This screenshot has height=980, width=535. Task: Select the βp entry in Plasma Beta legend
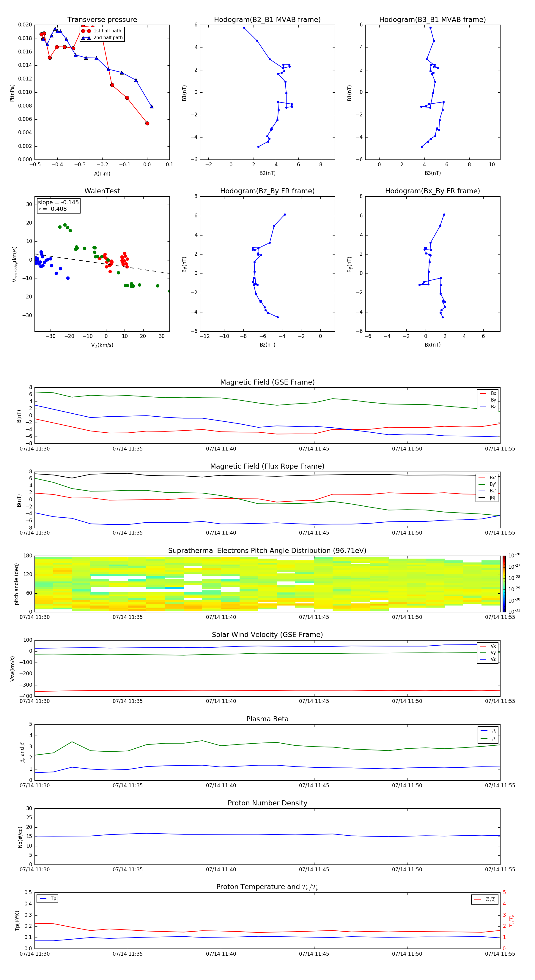coord(488,731)
